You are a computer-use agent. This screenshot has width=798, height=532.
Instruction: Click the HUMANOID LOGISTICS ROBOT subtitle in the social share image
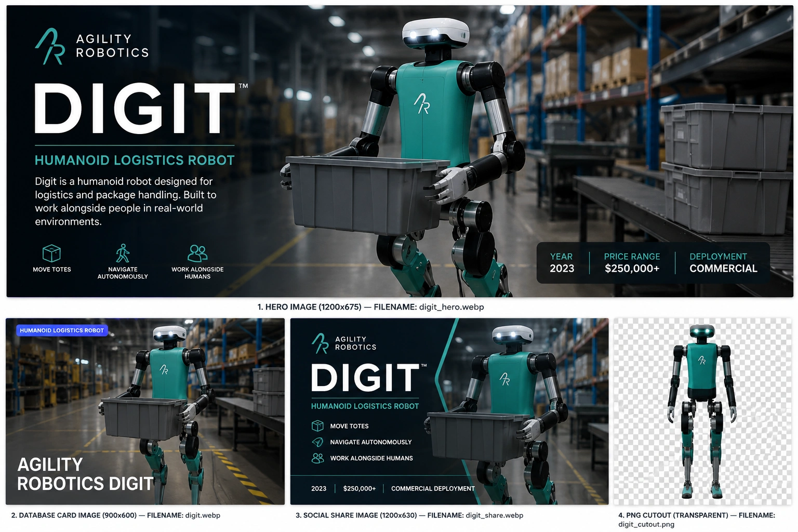pyautogui.click(x=365, y=406)
